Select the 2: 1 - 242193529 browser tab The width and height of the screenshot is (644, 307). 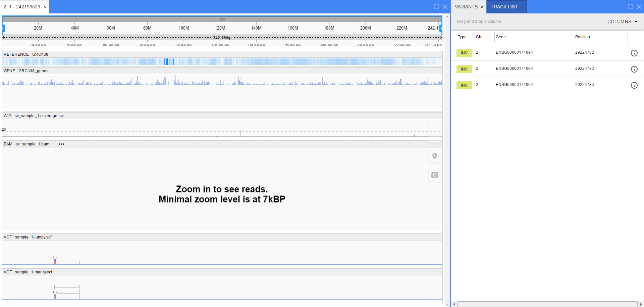pos(22,7)
